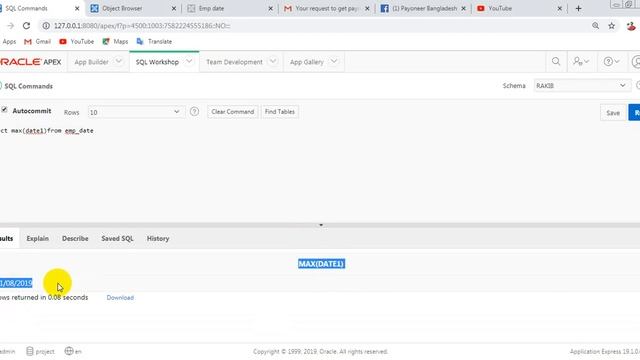Click the forward navigation arrow
Viewport: 640px width, 360px height.
[11, 26]
